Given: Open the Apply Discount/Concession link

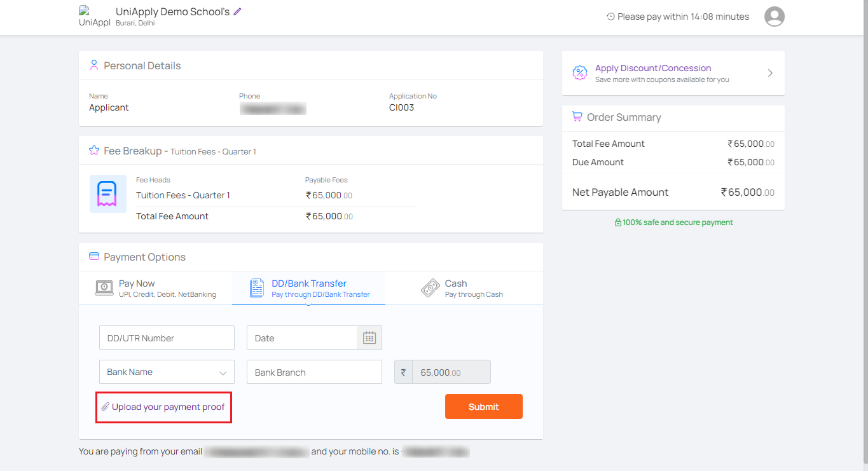Looking at the screenshot, I should point(653,68).
